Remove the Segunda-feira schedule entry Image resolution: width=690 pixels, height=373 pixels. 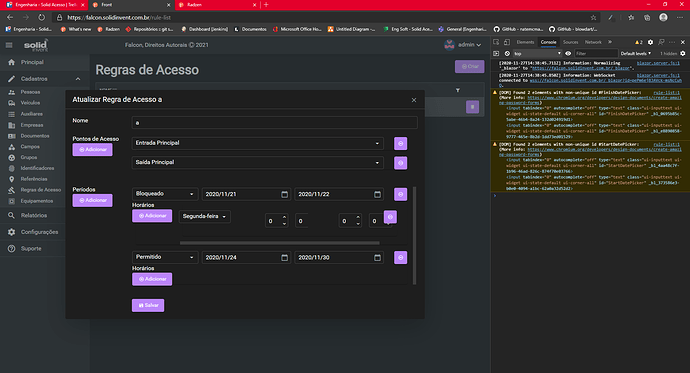[390, 217]
